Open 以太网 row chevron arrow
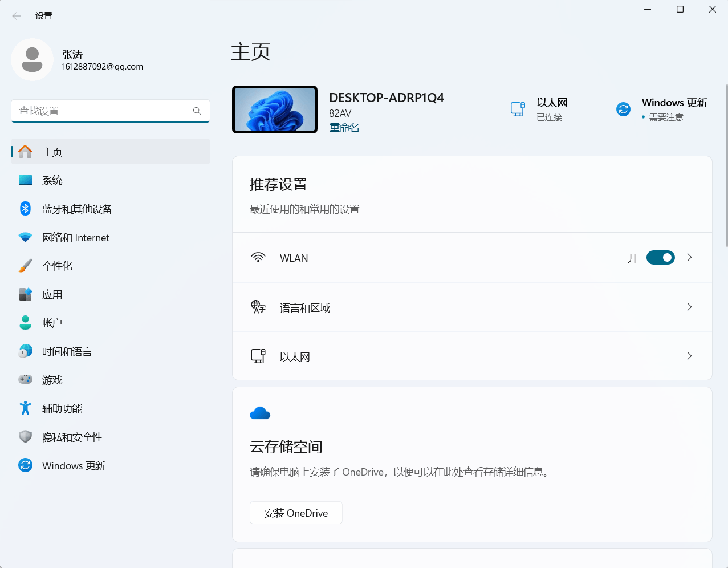Screen dimensions: 728x568 [x=689, y=356]
